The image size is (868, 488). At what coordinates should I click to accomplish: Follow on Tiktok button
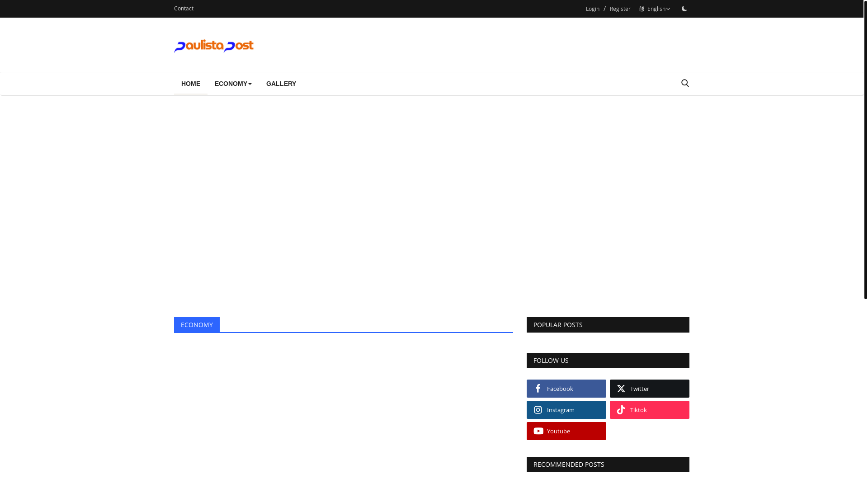click(x=650, y=410)
